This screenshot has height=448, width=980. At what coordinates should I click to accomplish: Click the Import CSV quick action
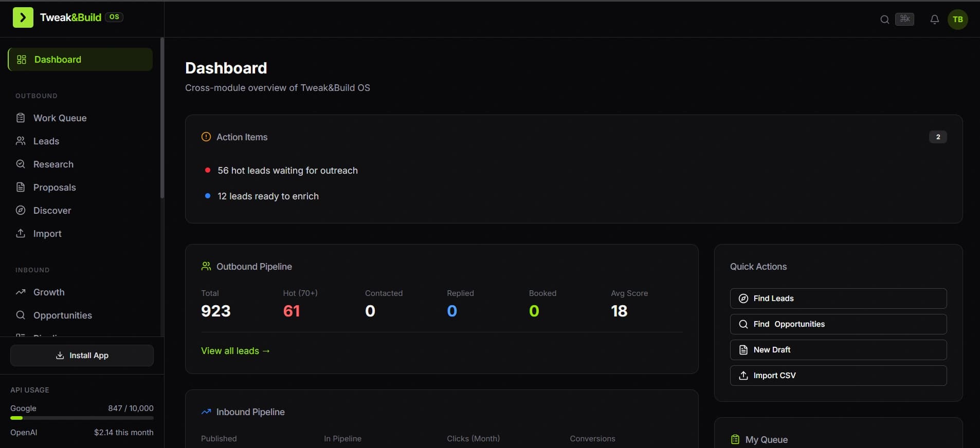[838, 376]
